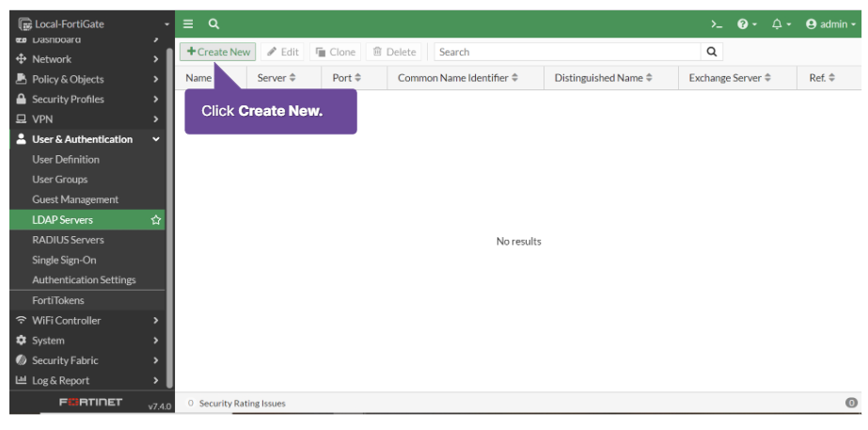Viewport: 868px width, 430px height.
Task: Click the Log & Report chart icon
Action: (21, 380)
